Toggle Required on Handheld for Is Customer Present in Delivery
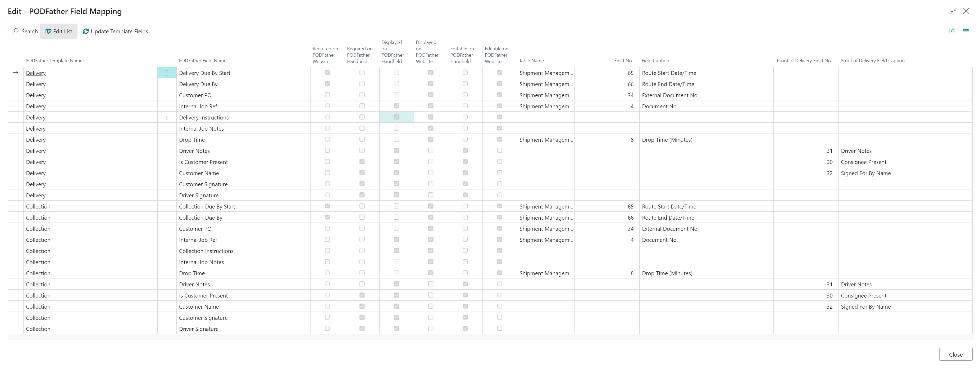Viewport: 980px width, 368px height. coord(362,162)
